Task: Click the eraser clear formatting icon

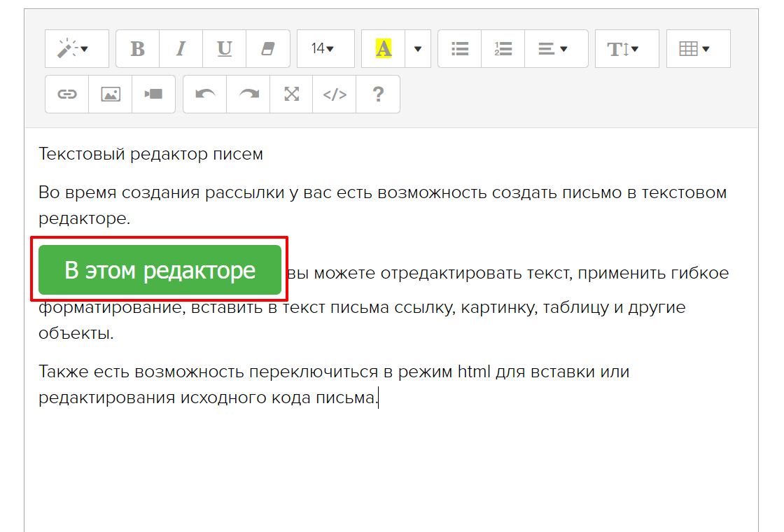Action: coord(268,49)
